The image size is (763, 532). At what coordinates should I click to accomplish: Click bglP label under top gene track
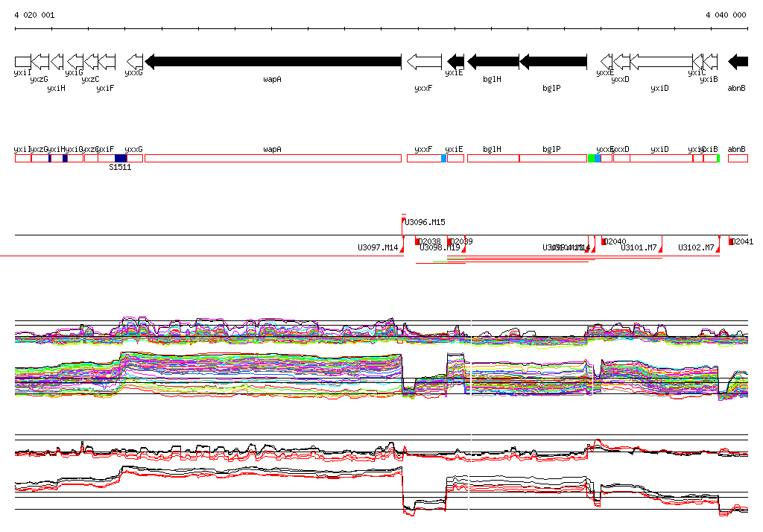point(552,88)
